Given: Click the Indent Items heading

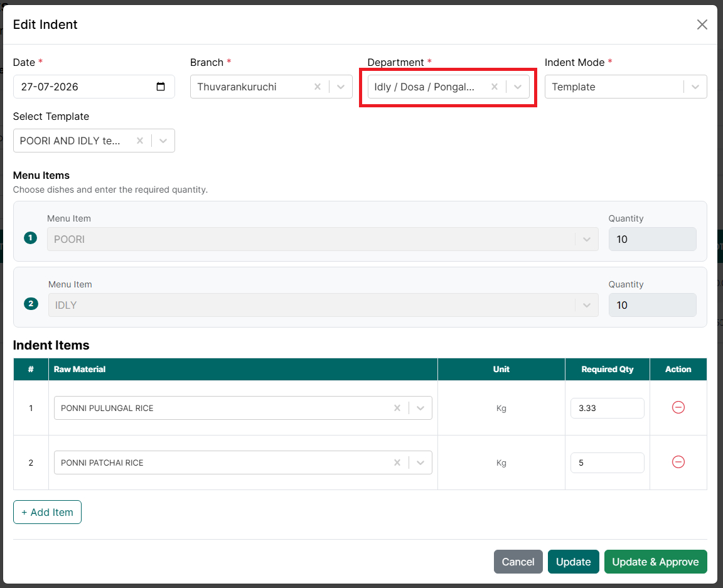Looking at the screenshot, I should (x=51, y=345).
